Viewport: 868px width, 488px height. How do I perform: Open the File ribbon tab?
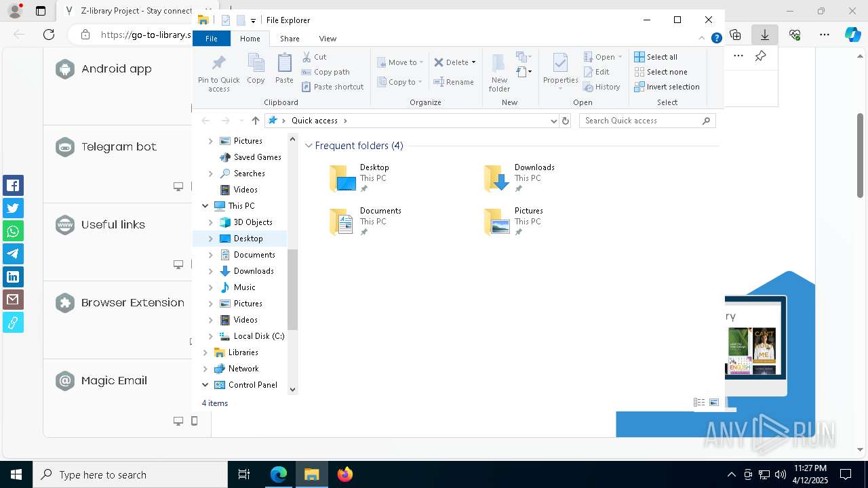(x=212, y=39)
